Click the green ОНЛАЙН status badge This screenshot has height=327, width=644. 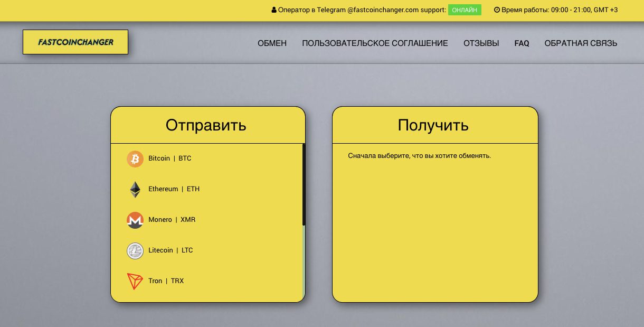[465, 10]
